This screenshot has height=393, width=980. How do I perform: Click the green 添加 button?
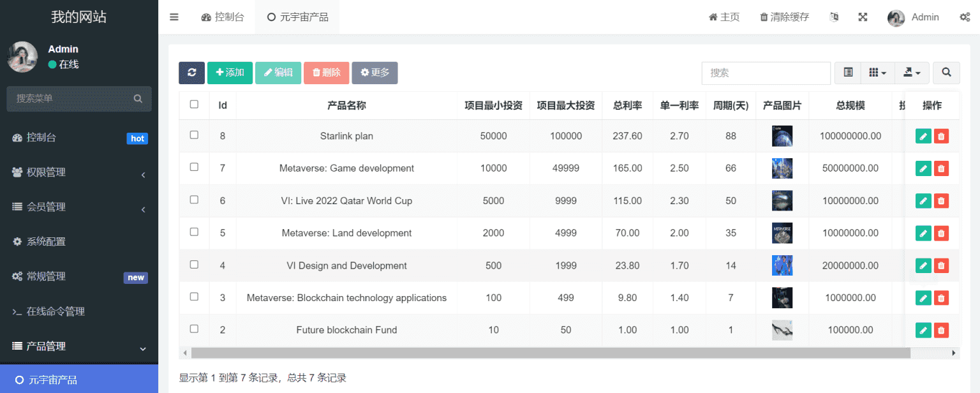(x=230, y=73)
